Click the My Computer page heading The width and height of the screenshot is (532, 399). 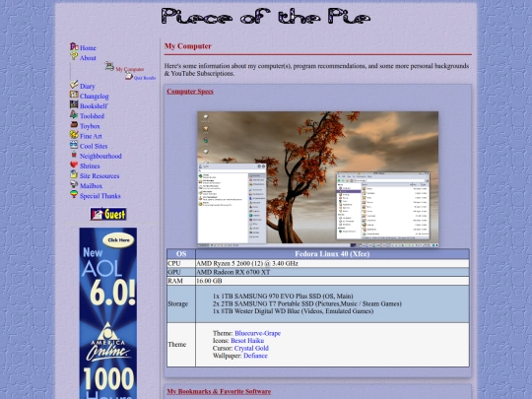(187, 46)
